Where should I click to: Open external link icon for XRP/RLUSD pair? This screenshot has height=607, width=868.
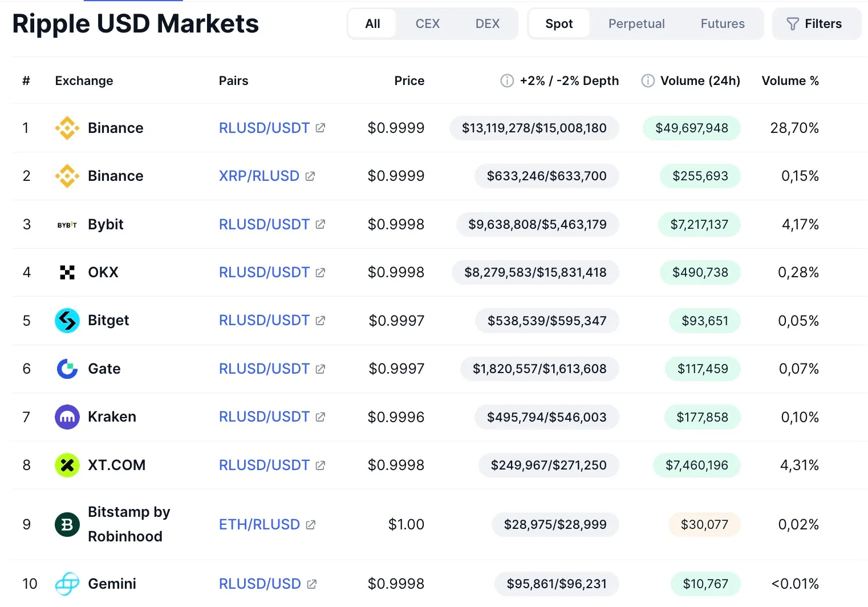click(310, 176)
